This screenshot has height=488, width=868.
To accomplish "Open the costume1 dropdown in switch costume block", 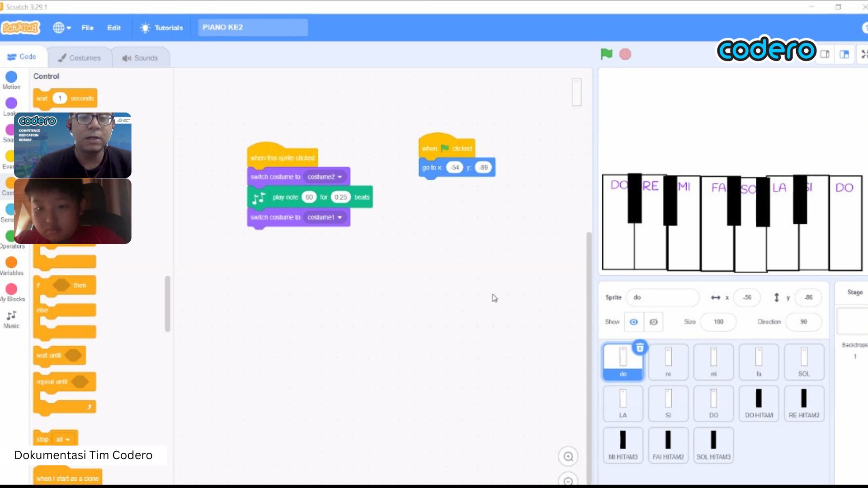I will click(x=325, y=217).
